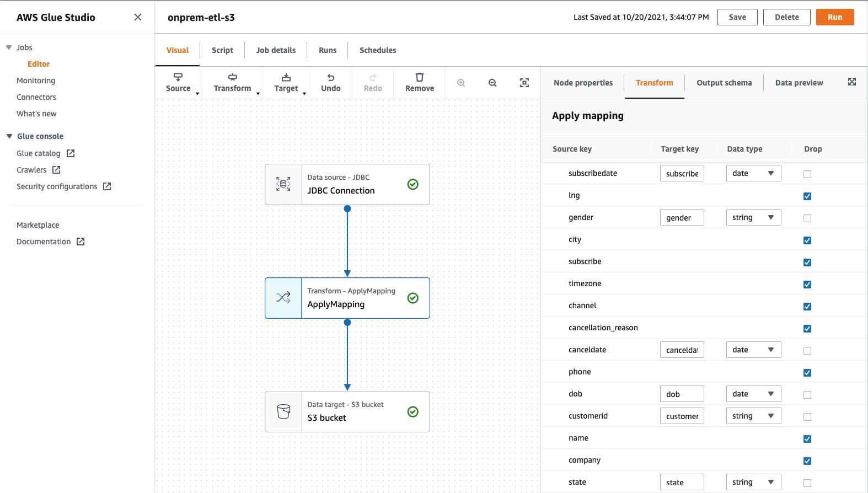Open the Job details tab
The width and height of the screenshot is (868, 493).
(276, 50)
